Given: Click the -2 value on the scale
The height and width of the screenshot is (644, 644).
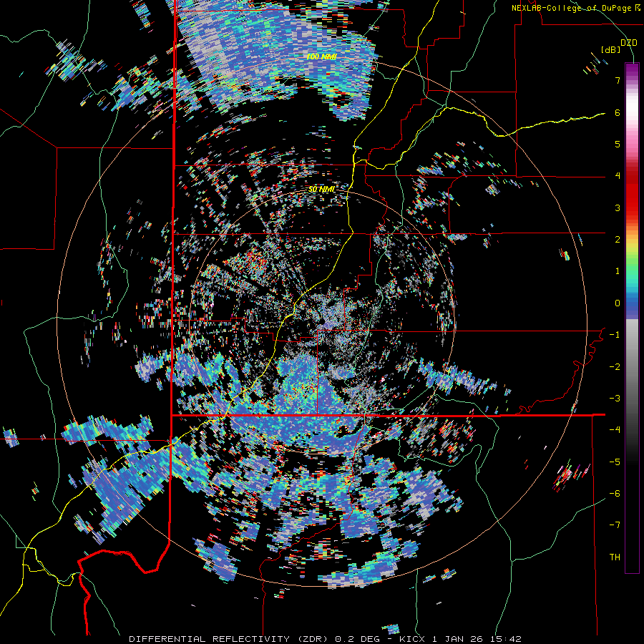Looking at the screenshot, I should pos(615,367).
